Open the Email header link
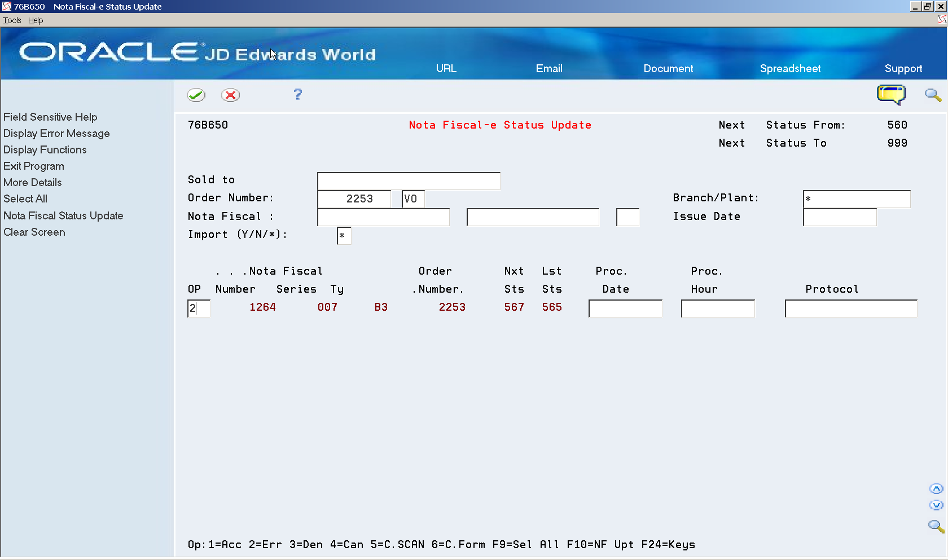Screen dimensions: 948x560 point(549,68)
